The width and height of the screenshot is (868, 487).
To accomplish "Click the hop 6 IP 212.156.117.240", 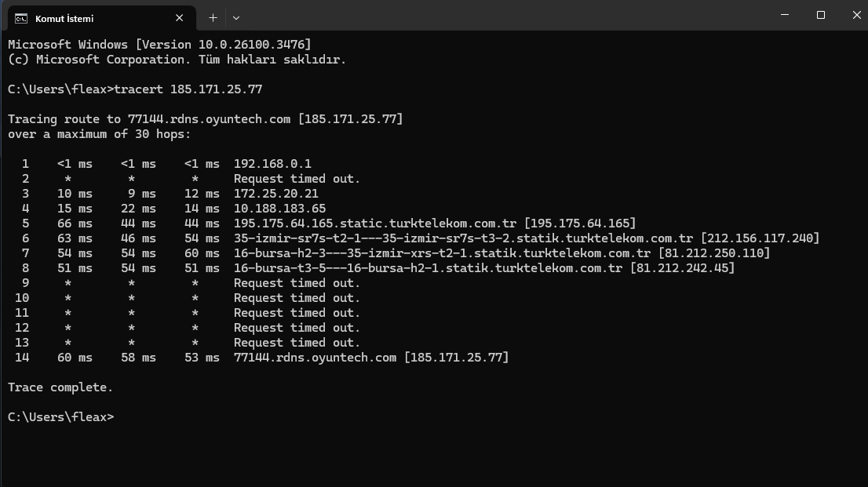I will tap(760, 238).
